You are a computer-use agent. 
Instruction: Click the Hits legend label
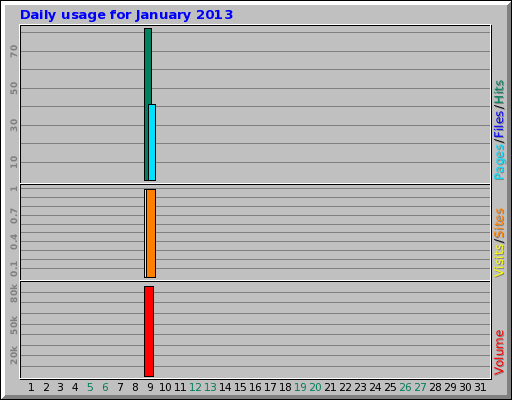pyautogui.click(x=499, y=92)
